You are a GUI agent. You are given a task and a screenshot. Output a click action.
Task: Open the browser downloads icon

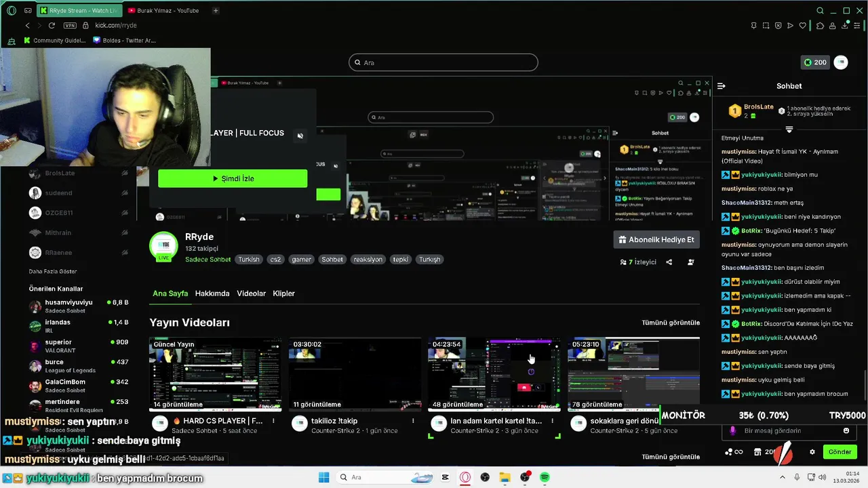pos(845,26)
